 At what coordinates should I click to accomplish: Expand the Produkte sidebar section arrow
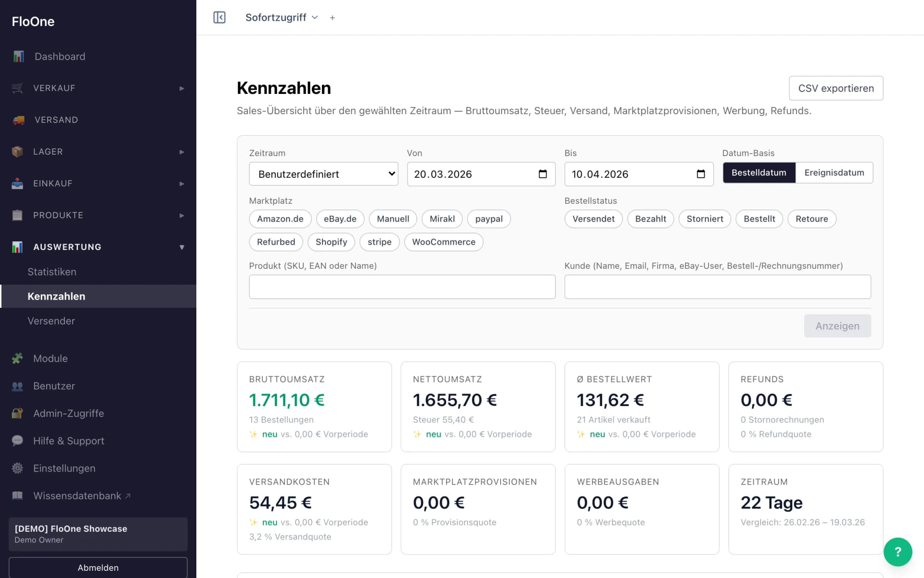coord(181,215)
